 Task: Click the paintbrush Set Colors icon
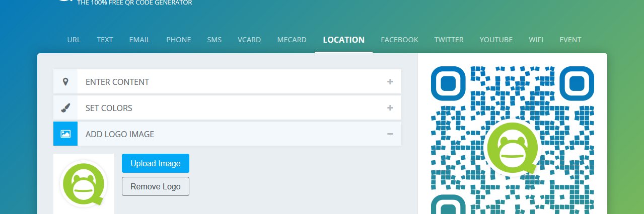pos(65,108)
